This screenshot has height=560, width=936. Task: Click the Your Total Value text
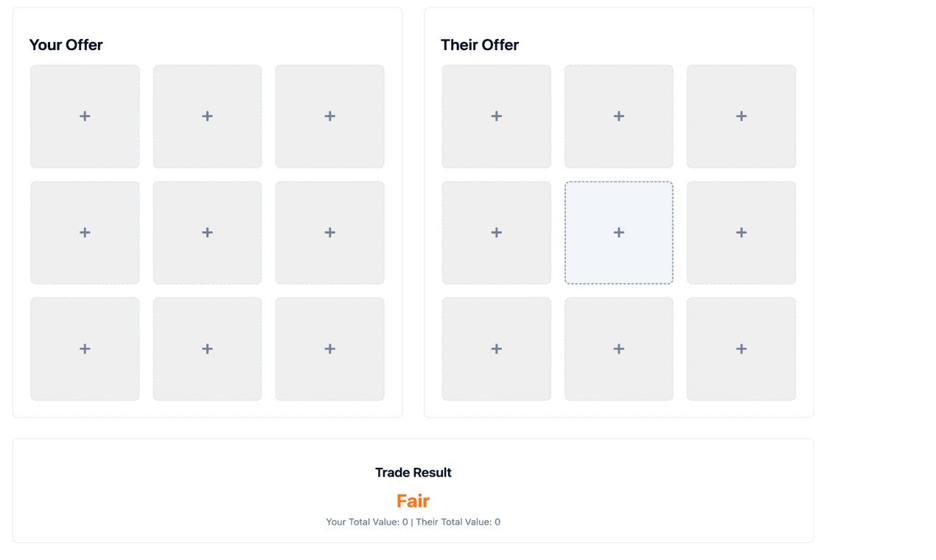366,522
